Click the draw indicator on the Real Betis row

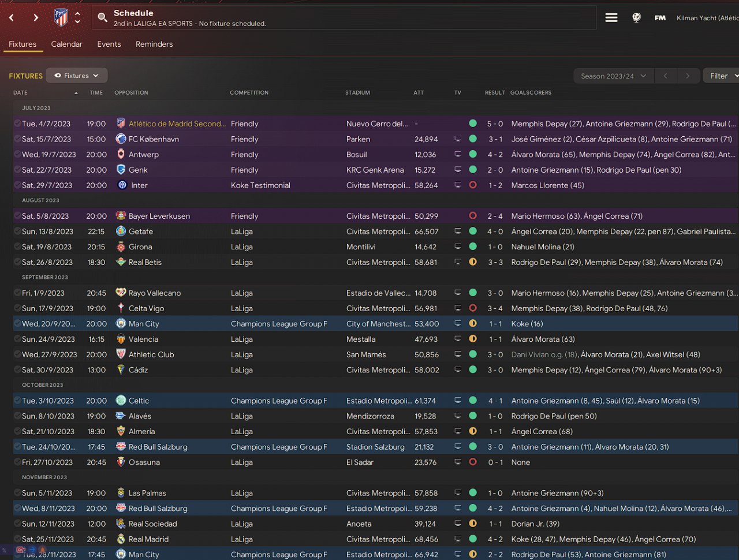(x=473, y=262)
